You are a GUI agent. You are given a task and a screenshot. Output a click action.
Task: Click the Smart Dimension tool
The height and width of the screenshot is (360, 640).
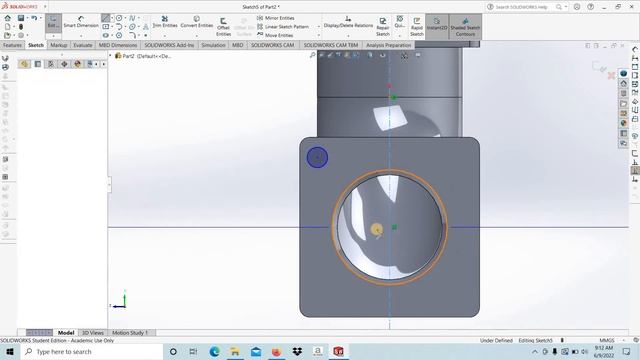81,22
